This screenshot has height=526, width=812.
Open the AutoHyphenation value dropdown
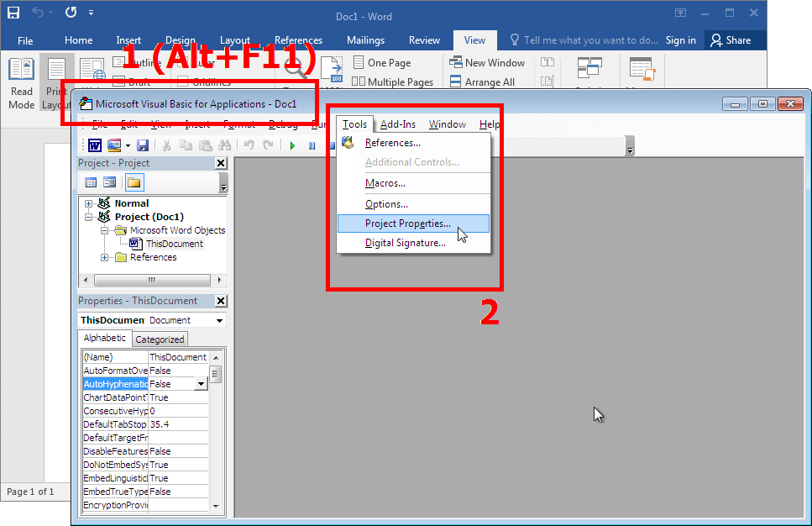click(201, 384)
